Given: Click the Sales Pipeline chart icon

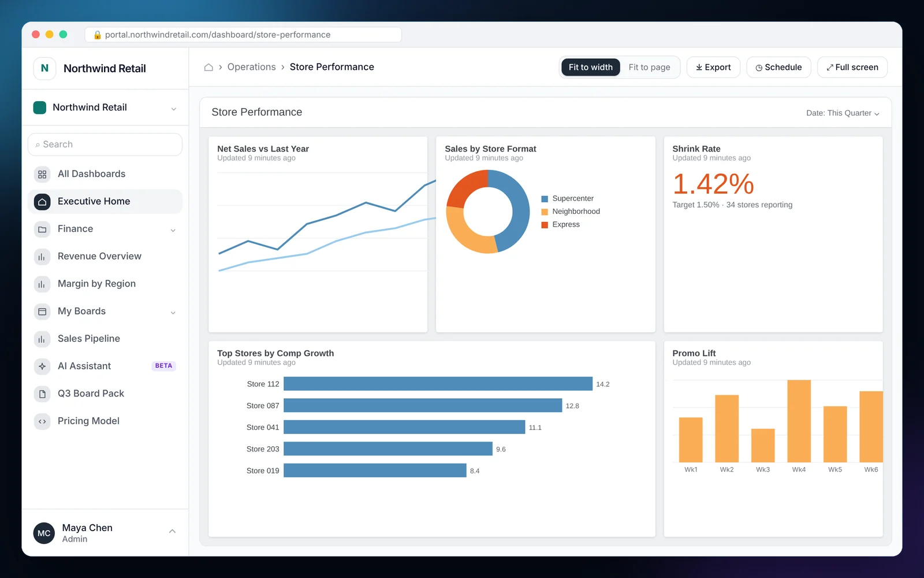Looking at the screenshot, I should pos(42,339).
